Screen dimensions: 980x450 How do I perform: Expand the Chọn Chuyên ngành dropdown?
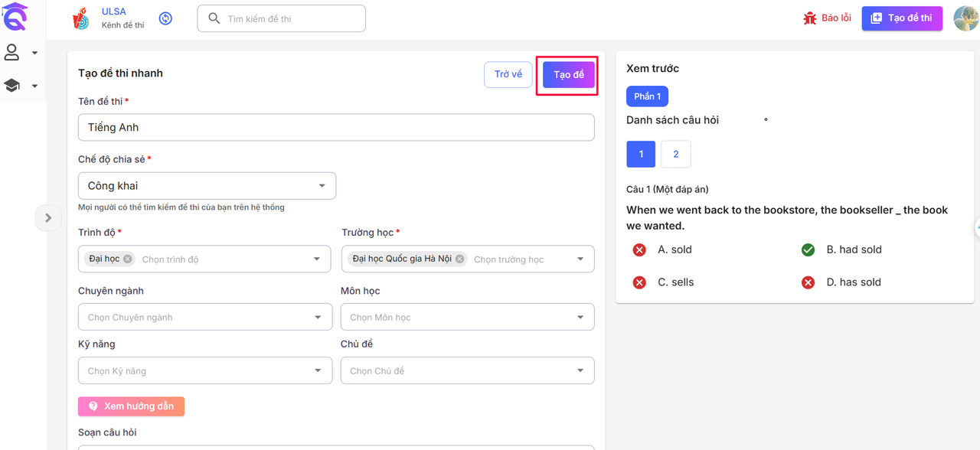coord(205,317)
